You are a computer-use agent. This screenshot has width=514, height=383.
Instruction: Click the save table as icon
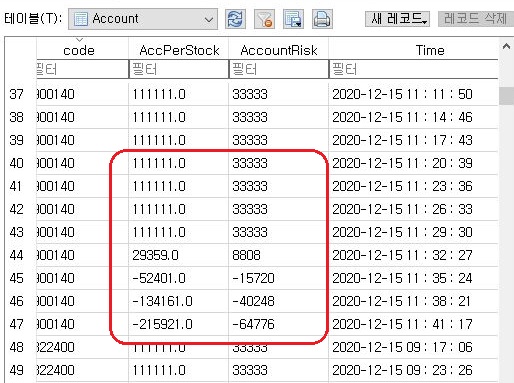[293, 19]
